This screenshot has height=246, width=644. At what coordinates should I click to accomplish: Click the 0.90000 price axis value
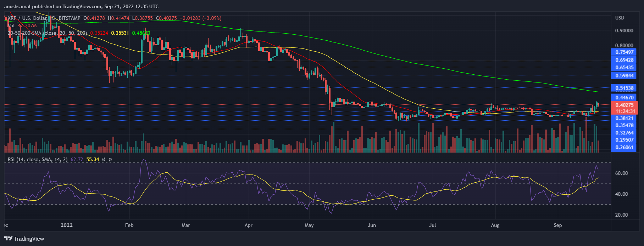[624, 30]
